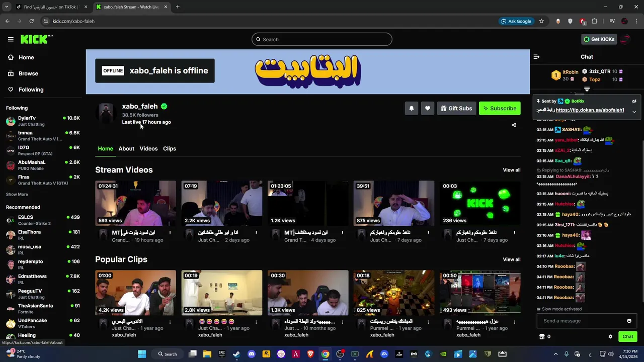Open options for the 39:51 video

click(428, 233)
